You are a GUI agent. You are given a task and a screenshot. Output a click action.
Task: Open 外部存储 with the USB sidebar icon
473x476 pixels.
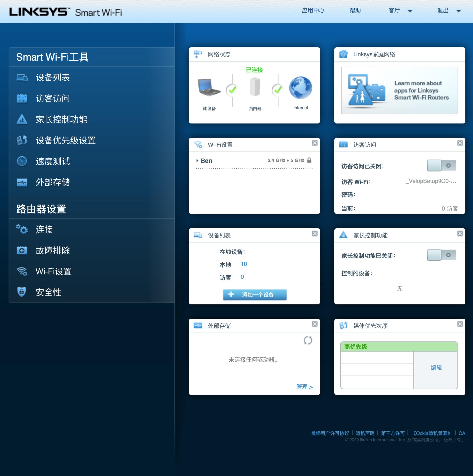[x=22, y=182]
